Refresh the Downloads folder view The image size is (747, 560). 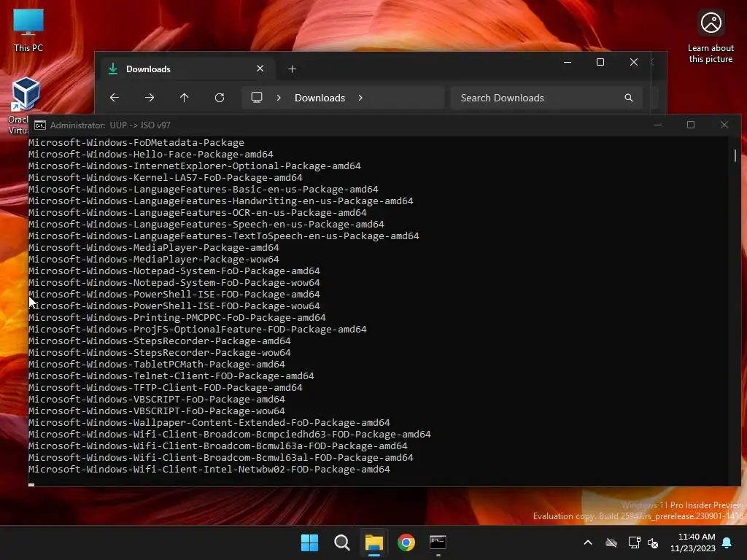pos(220,98)
